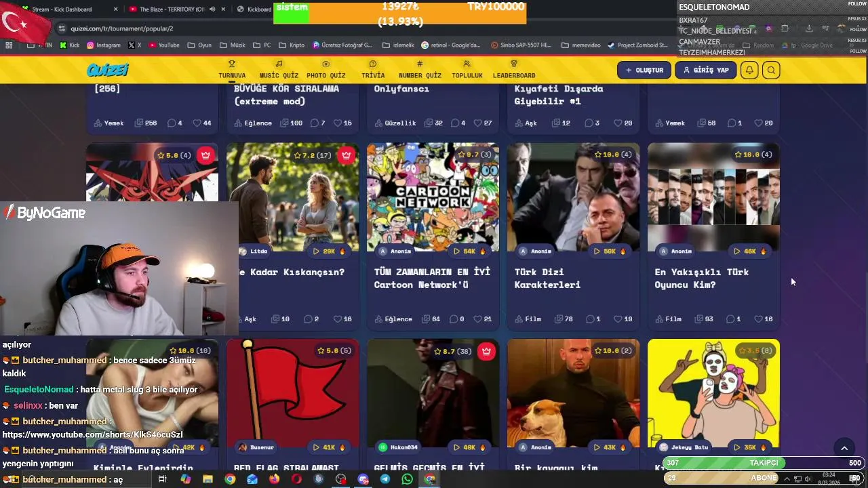Open the YouTube bookmark
Viewport: 868px width, 488px height.
click(x=163, y=45)
